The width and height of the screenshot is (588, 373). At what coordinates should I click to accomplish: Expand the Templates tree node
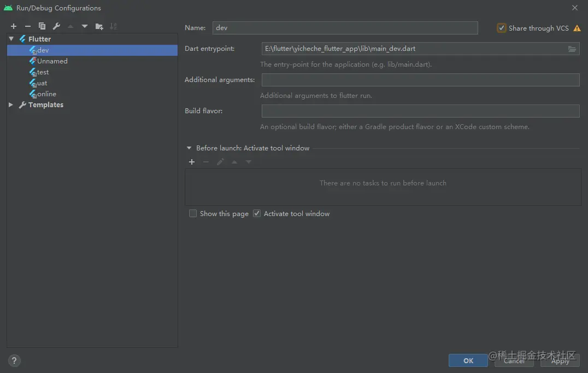click(x=11, y=104)
